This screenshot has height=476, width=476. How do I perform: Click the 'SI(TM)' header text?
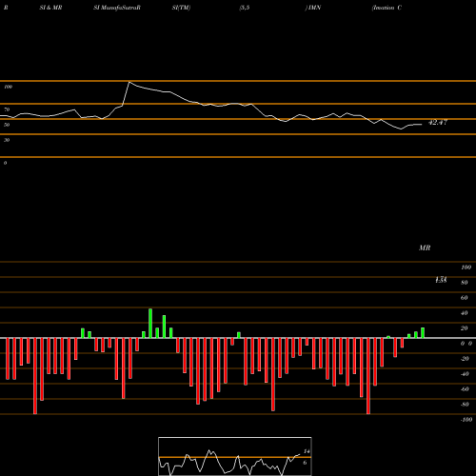pos(181,8)
